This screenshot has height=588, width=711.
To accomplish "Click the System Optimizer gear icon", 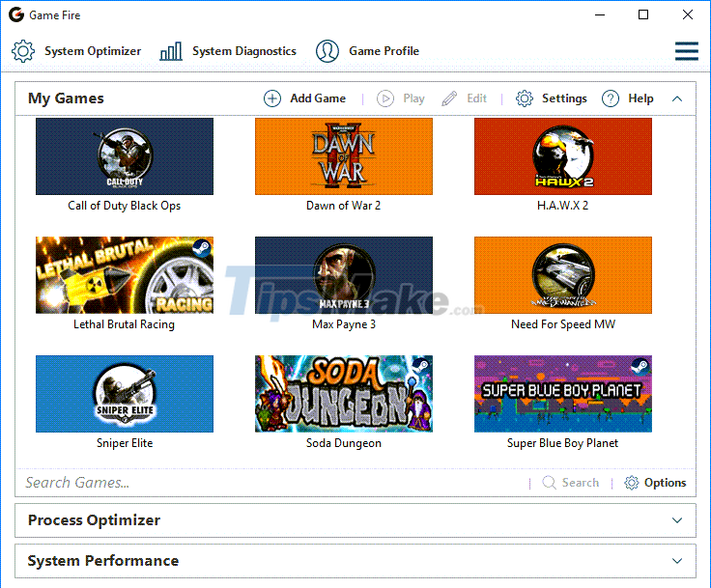I will click(23, 51).
